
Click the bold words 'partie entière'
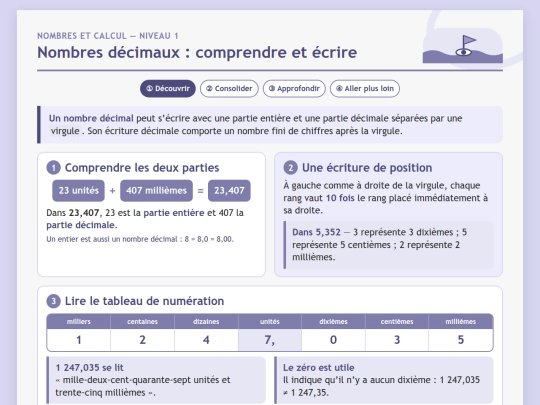tap(174, 213)
